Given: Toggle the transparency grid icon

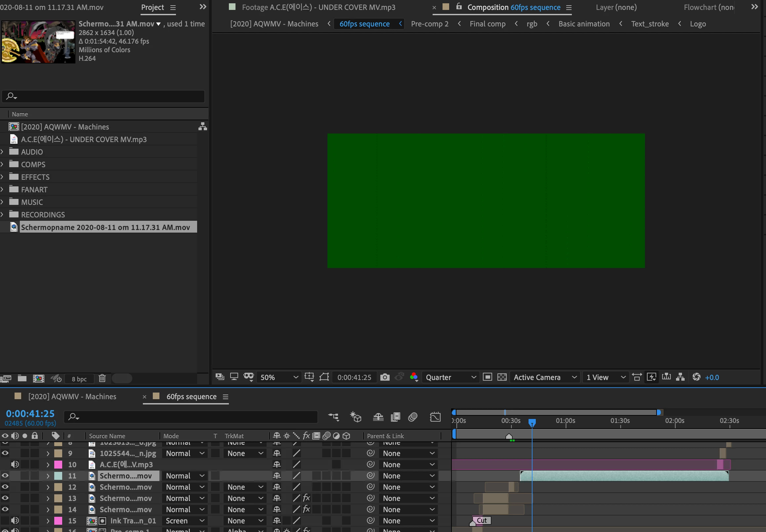Looking at the screenshot, I should [502, 377].
